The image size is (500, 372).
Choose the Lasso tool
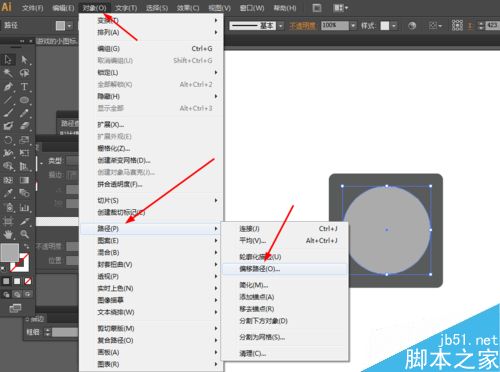[24, 73]
